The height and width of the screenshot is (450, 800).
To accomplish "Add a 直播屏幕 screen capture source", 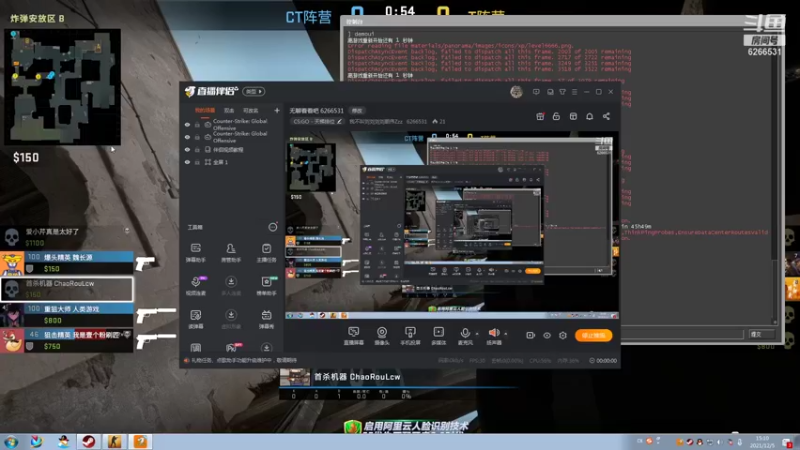I will 354,336.
